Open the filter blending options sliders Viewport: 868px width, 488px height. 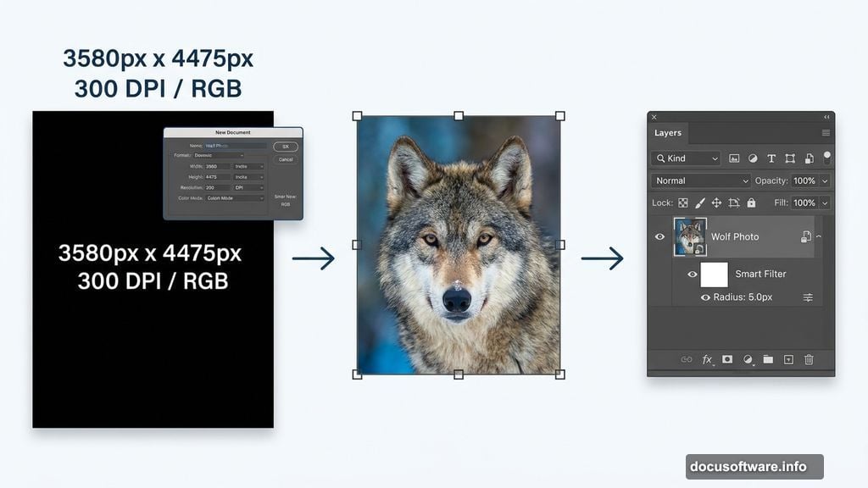click(x=807, y=297)
